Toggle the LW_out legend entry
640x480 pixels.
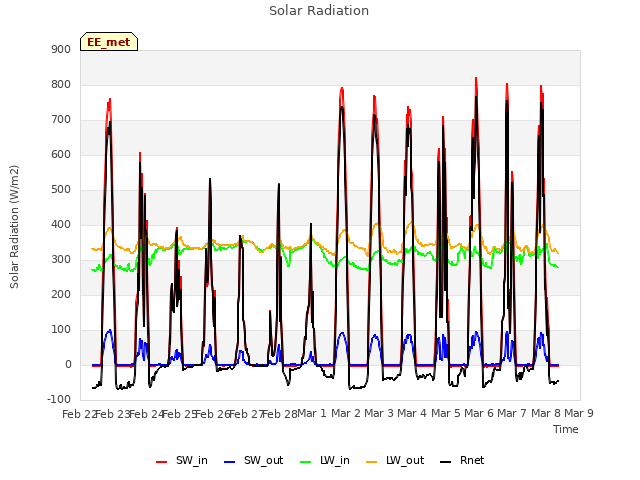(x=395, y=460)
